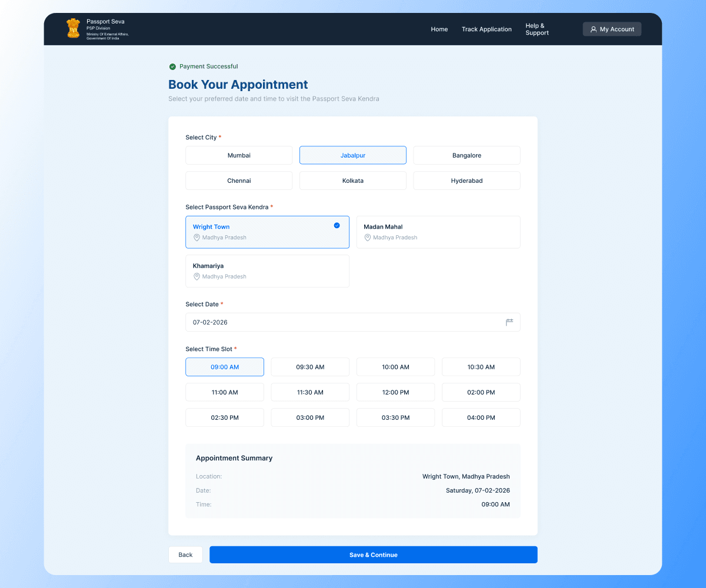Click the Book Your Appointment heading
The width and height of the screenshot is (706, 588).
point(238,85)
